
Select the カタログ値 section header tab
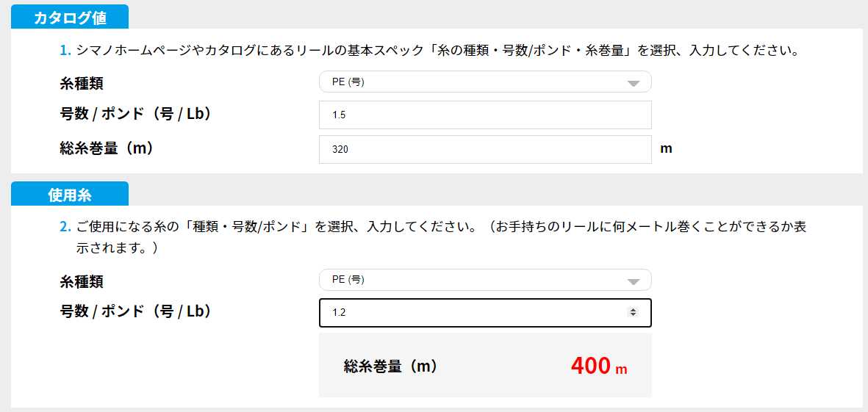pos(70,18)
